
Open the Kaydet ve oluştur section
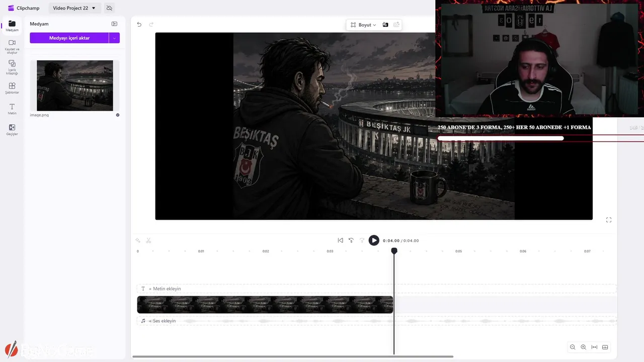(x=12, y=47)
